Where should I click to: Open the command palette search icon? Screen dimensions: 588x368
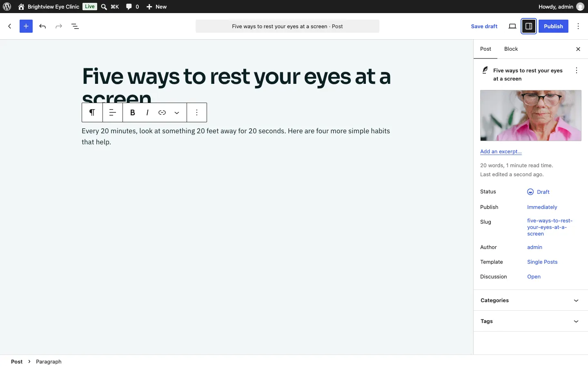[104, 7]
